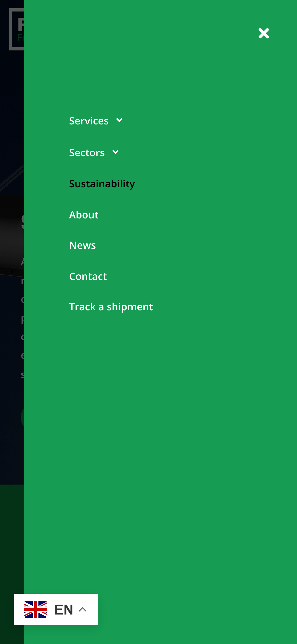Go to the Sustainability page
This screenshot has height=644, width=297.
click(x=102, y=183)
